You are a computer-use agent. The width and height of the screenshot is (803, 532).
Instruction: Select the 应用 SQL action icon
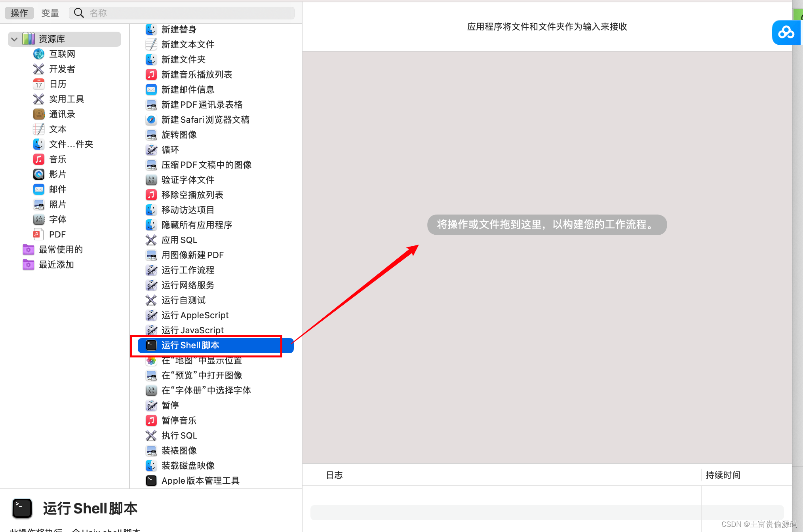pyautogui.click(x=151, y=240)
